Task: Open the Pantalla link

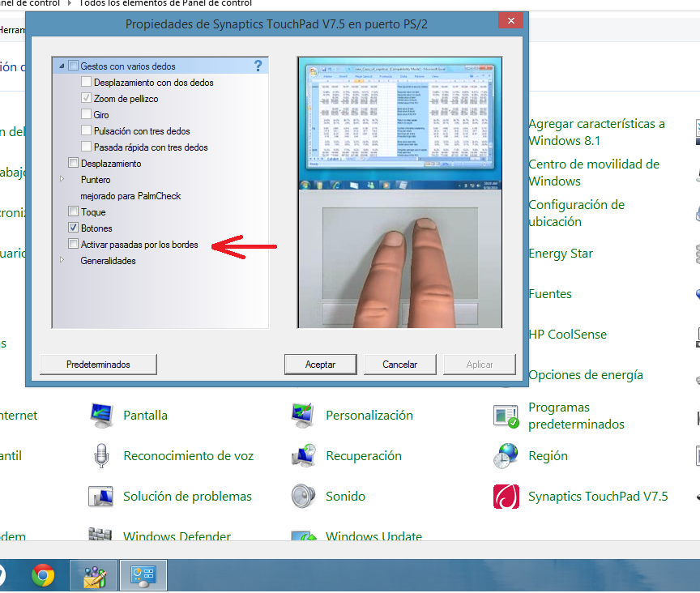Action: (x=146, y=416)
